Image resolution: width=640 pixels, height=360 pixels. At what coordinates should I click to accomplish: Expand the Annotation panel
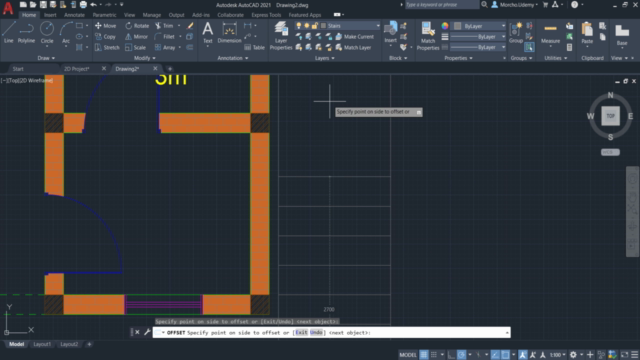(x=233, y=58)
